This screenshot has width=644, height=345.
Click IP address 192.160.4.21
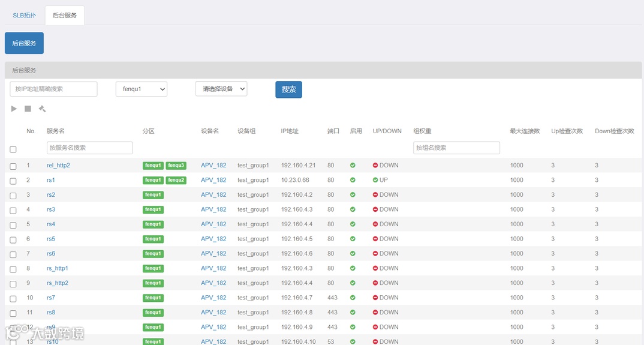click(x=298, y=166)
